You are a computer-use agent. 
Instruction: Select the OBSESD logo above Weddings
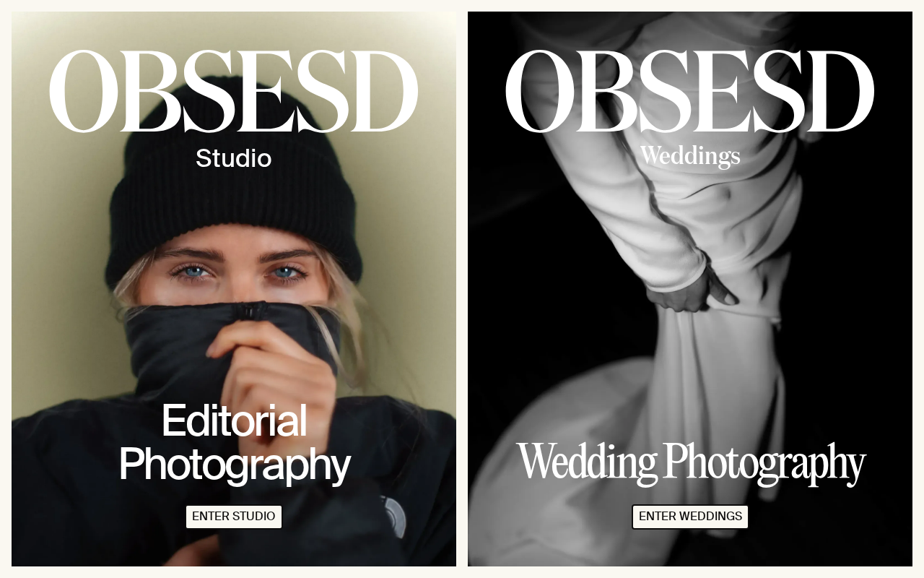click(690, 91)
